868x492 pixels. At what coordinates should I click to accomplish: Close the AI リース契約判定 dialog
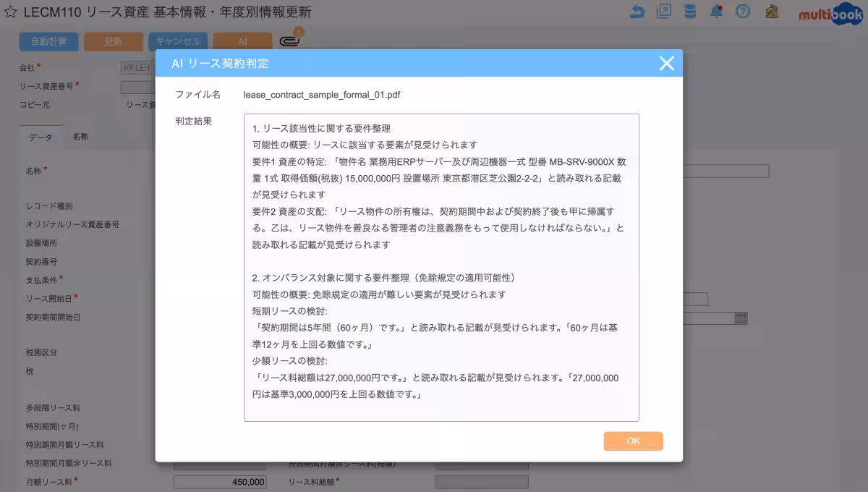665,64
